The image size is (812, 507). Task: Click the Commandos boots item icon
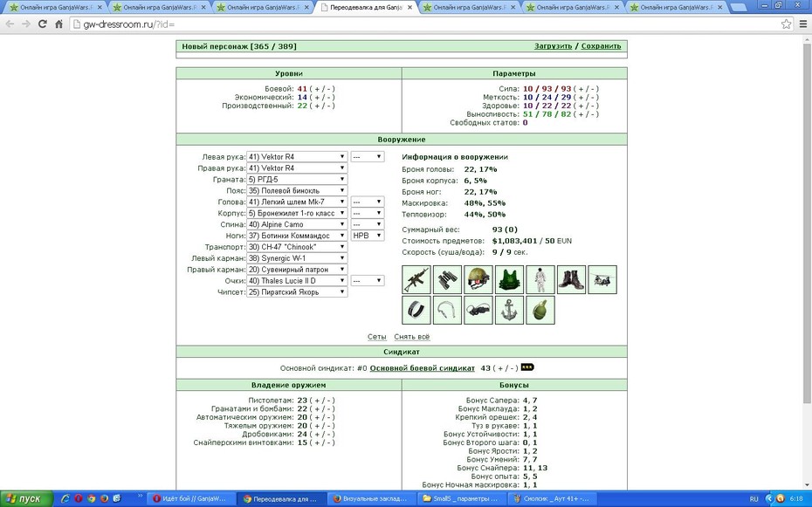coord(572,280)
